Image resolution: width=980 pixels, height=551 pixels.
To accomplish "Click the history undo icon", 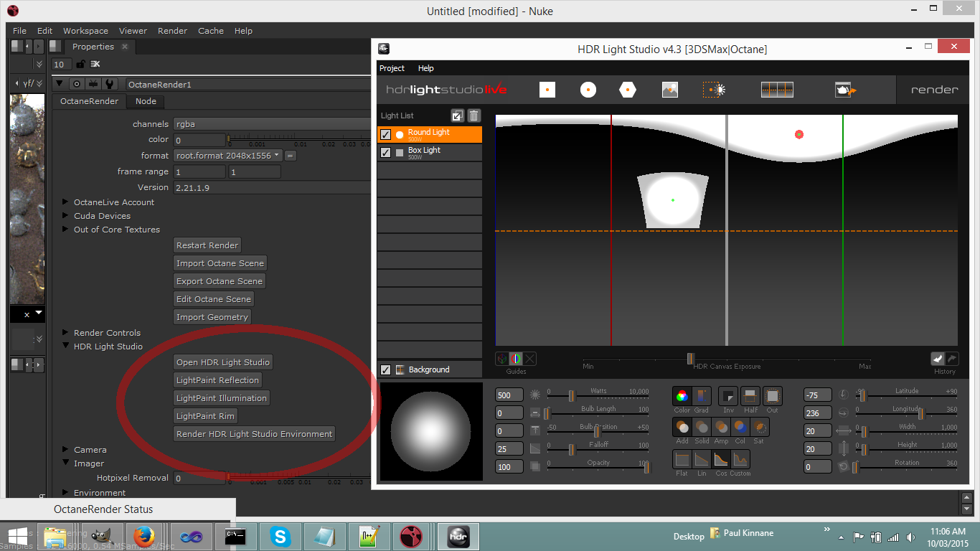I will pyautogui.click(x=938, y=358).
